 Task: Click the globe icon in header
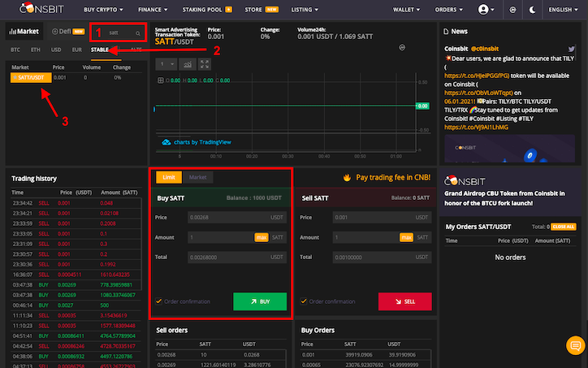[512, 10]
